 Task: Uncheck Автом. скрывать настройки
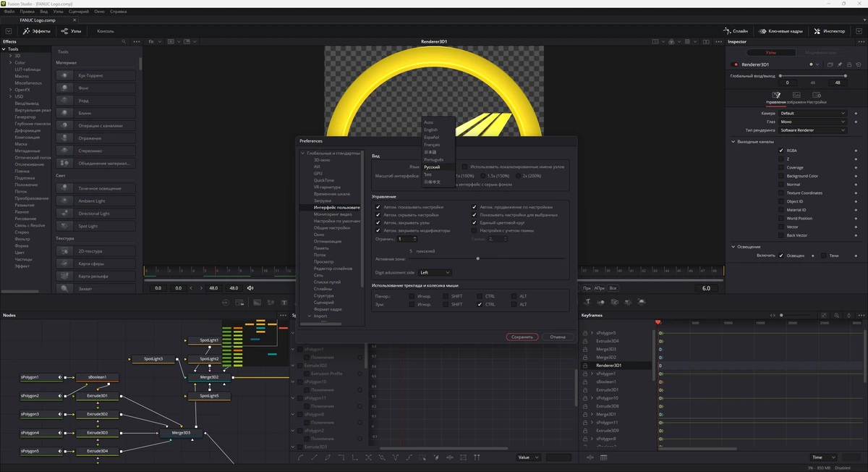pos(378,215)
